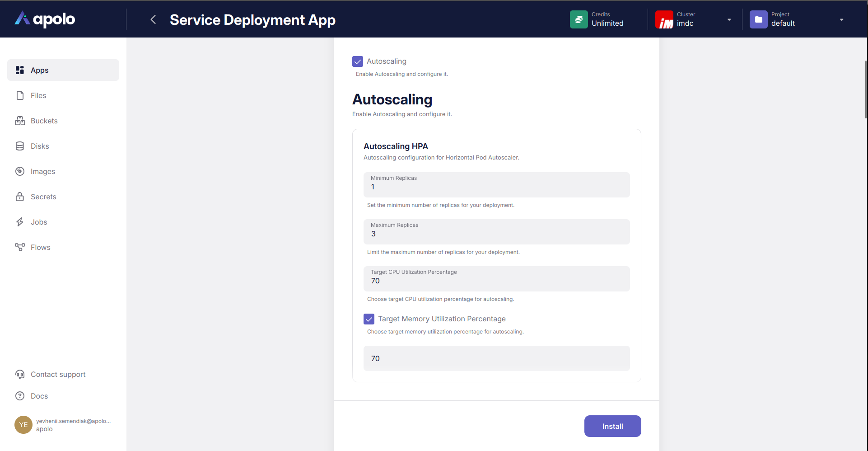Open the Project default dropdown
The width and height of the screenshot is (868, 451).
pos(841,20)
